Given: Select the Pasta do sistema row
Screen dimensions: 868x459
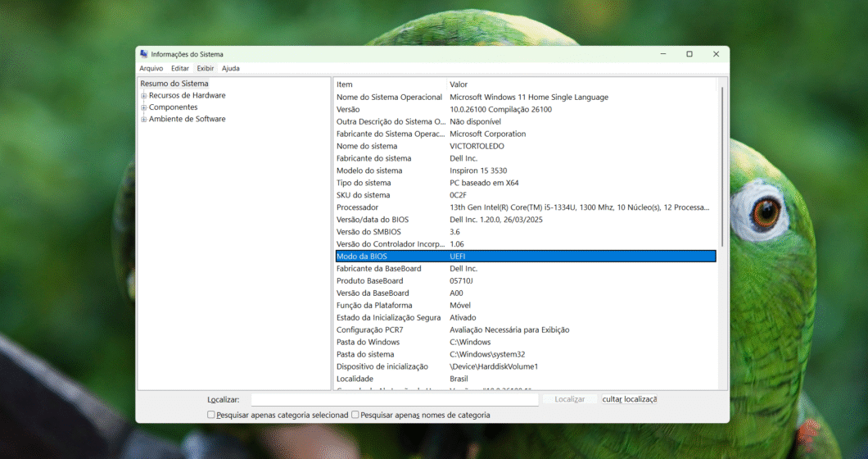Looking at the screenshot, I should pos(526,353).
